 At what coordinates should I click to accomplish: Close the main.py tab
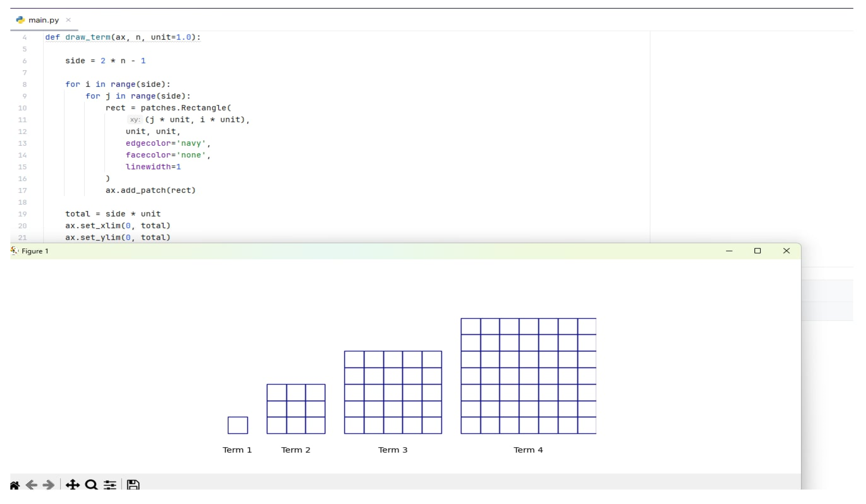68,20
